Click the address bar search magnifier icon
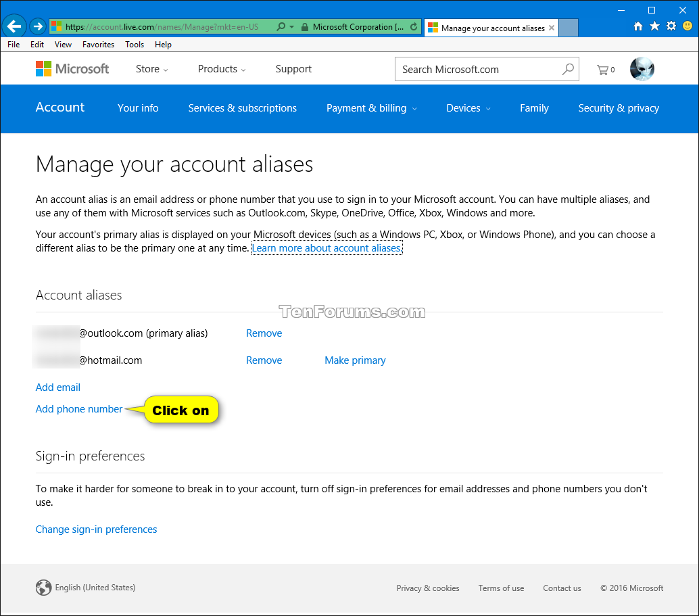Image resolution: width=699 pixels, height=616 pixels. (x=281, y=27)
